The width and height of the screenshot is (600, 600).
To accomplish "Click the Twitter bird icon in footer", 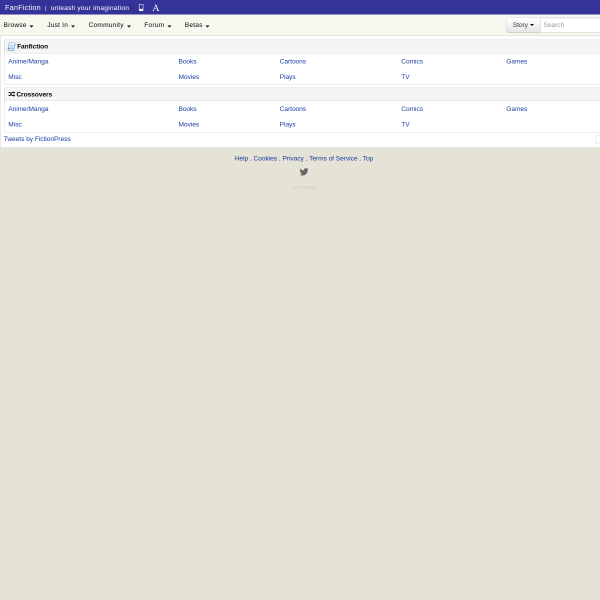I will (x=304, y=172).
